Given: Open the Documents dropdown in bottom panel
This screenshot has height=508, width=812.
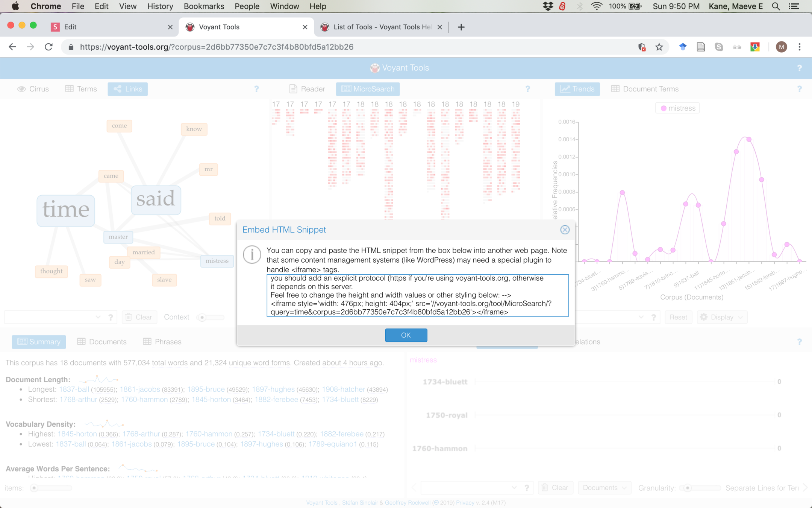Looking at the screenshot, I should click(x=604, y=488).
